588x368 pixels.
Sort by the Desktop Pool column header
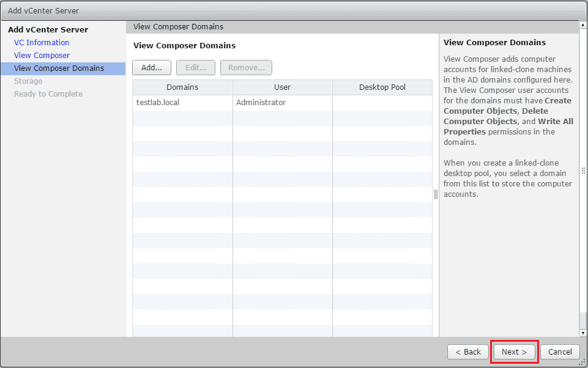click(382, 87)
